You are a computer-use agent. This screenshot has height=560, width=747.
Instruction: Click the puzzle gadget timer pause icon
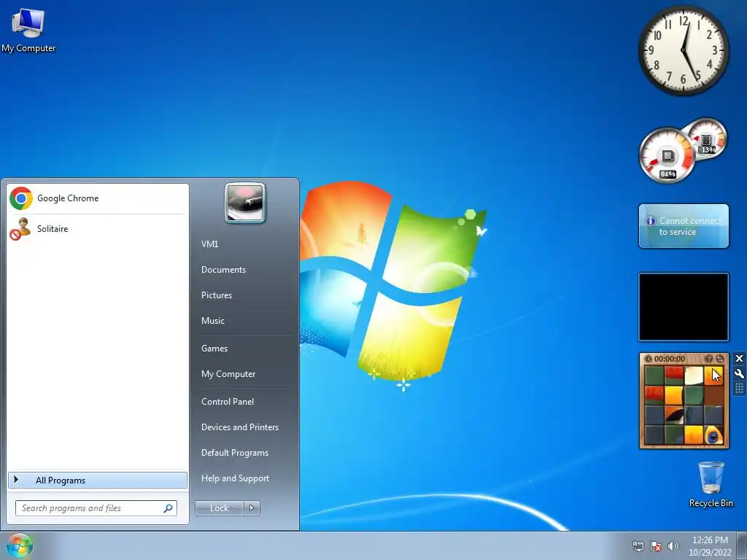point(648,359)
